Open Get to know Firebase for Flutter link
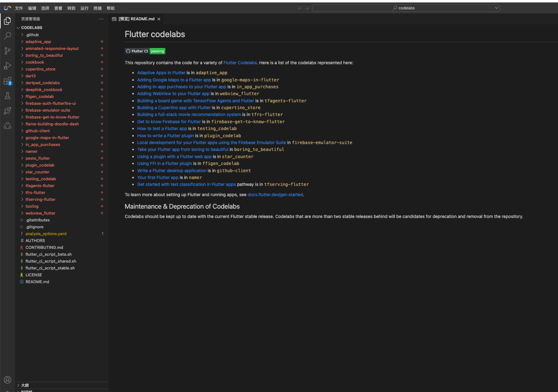The width and height of the screenshot is (558, 392). (x=169, y=122)
